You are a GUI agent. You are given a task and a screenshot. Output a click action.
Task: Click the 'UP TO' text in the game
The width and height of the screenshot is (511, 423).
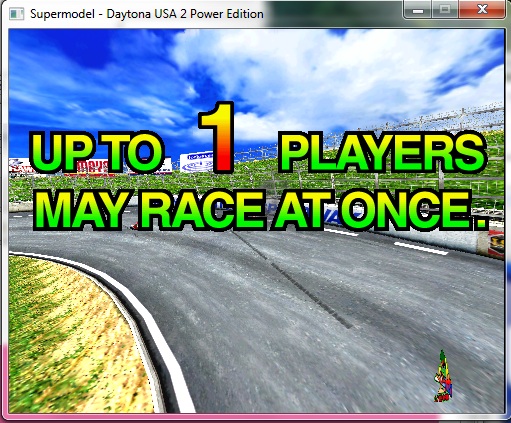click(x=97, y=153)
